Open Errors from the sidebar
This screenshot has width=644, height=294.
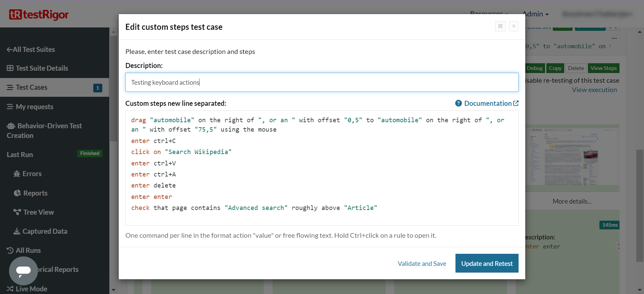32,174
